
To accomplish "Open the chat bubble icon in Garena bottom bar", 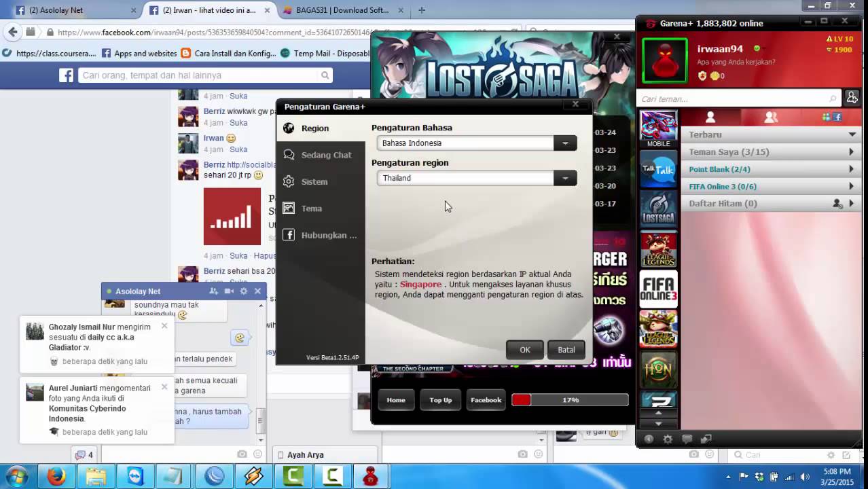I will point(687,439).
